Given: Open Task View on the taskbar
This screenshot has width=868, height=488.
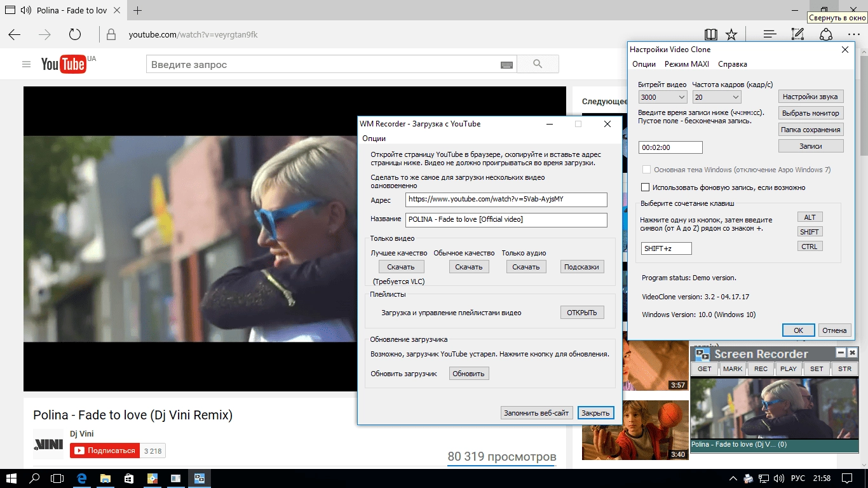Looking at the screenshot, I should coord(58,478).
